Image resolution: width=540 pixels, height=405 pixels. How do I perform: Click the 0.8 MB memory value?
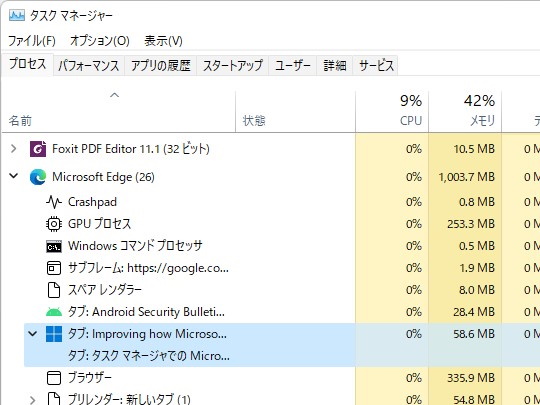477,202
